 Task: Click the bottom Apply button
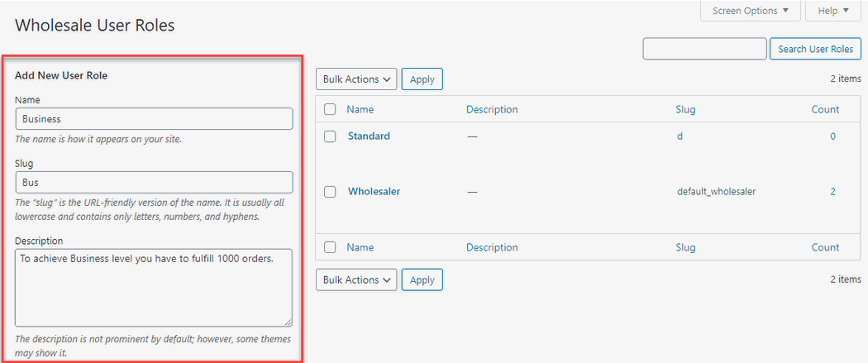coord(422,280)
